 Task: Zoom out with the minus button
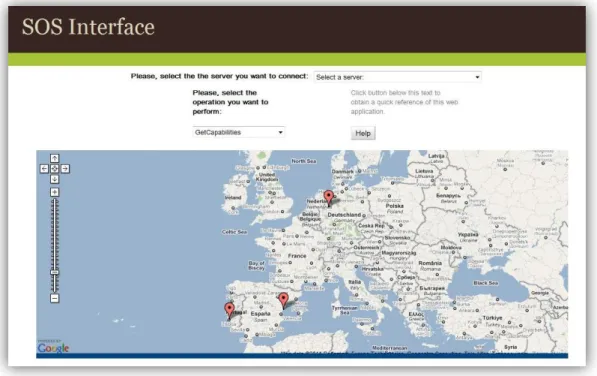click(x=54, y=298)
